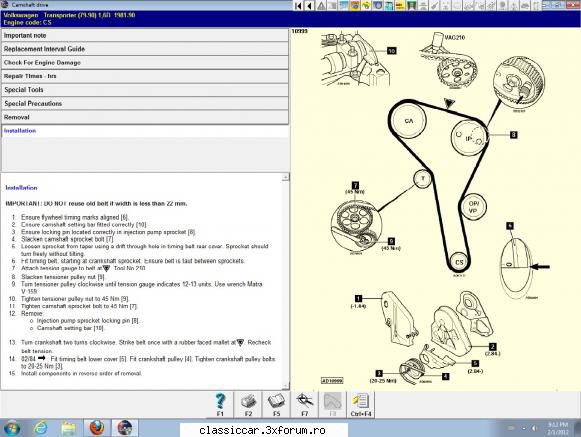
Task: Click callout 4 next to the crankshaft pulley
Action: tap(446, 376)
